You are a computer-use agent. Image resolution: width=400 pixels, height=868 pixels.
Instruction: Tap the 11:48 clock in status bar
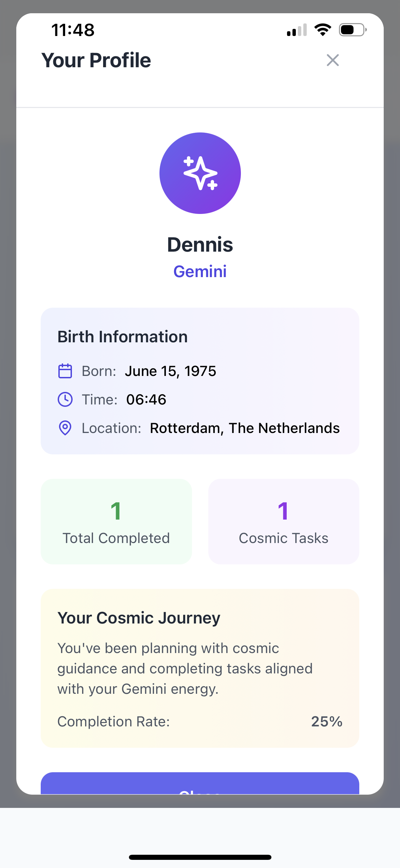click(x=73, y=30)
